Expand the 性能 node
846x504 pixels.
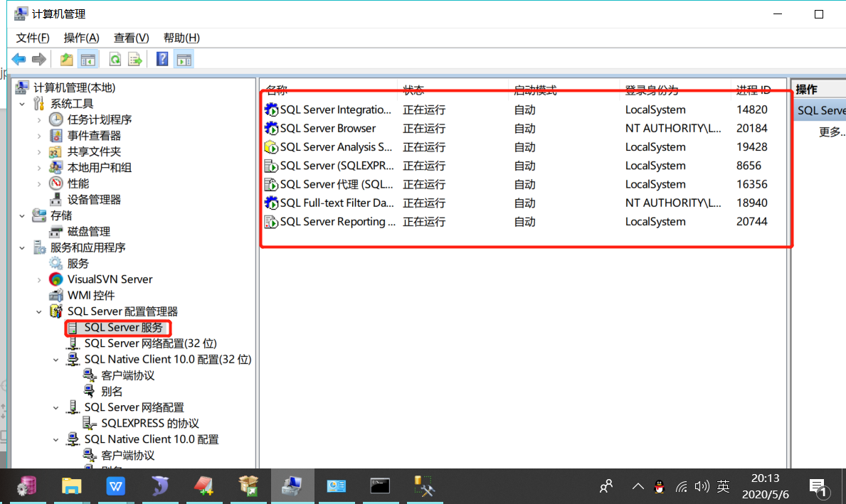click(x=39, y=184)
